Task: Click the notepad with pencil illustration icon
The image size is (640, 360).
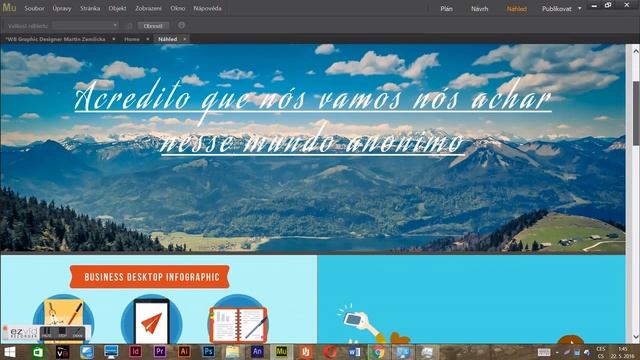Action: pyautogui.click(x=64, y=318)
